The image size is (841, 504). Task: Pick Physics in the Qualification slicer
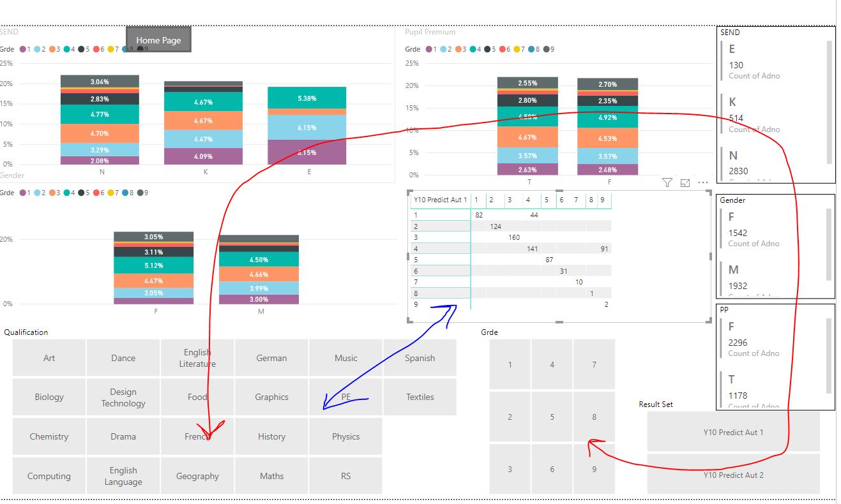coord(345,436)
